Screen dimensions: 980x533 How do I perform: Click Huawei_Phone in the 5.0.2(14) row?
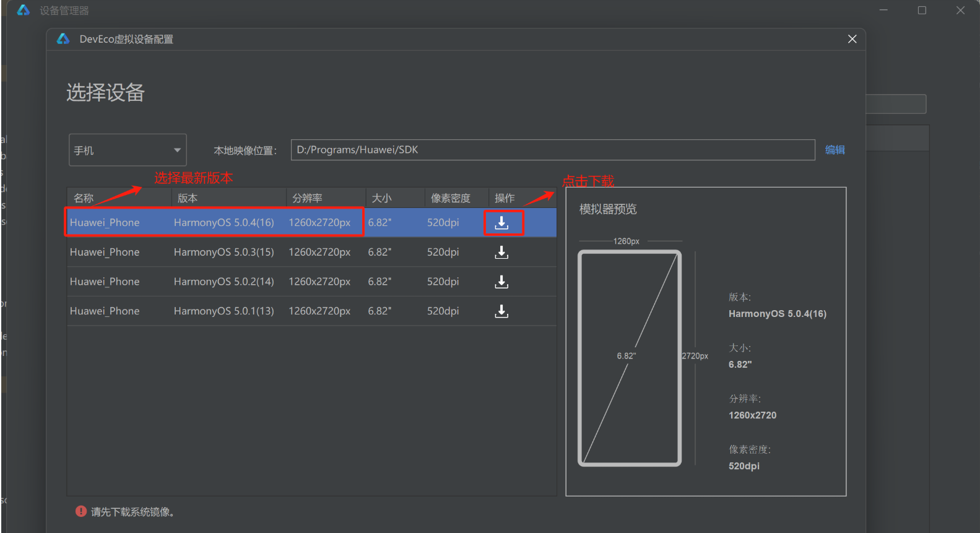(105, 282)
